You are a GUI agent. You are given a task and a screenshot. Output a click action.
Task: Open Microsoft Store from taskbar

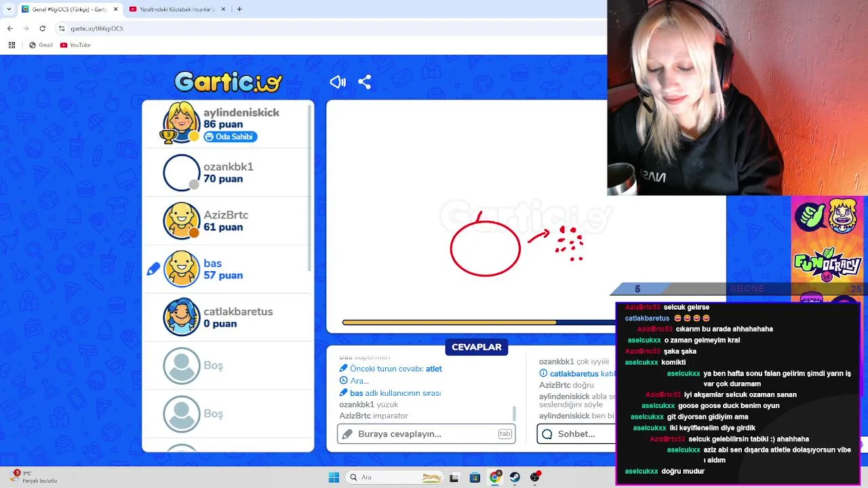(475, 477)
